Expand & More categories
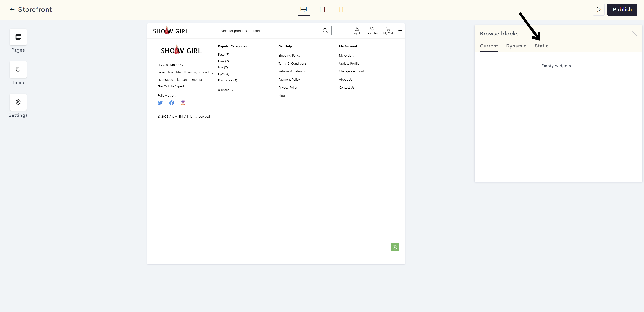644x312 pixels. pos(226,90)
